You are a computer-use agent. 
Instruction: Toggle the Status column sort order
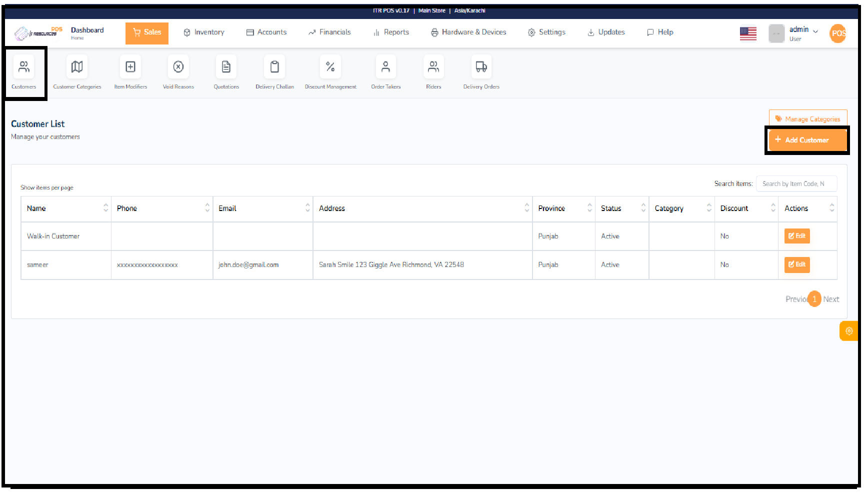[x=643, y=208]
